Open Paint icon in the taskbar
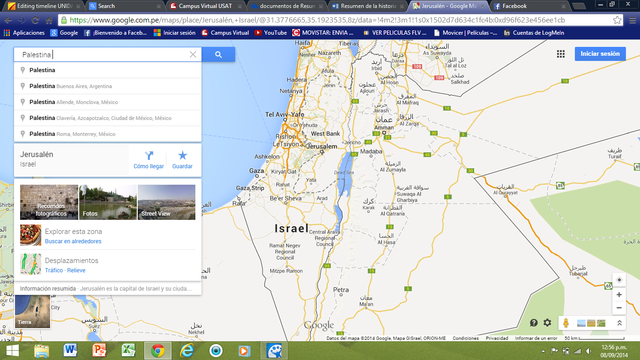 274,351
